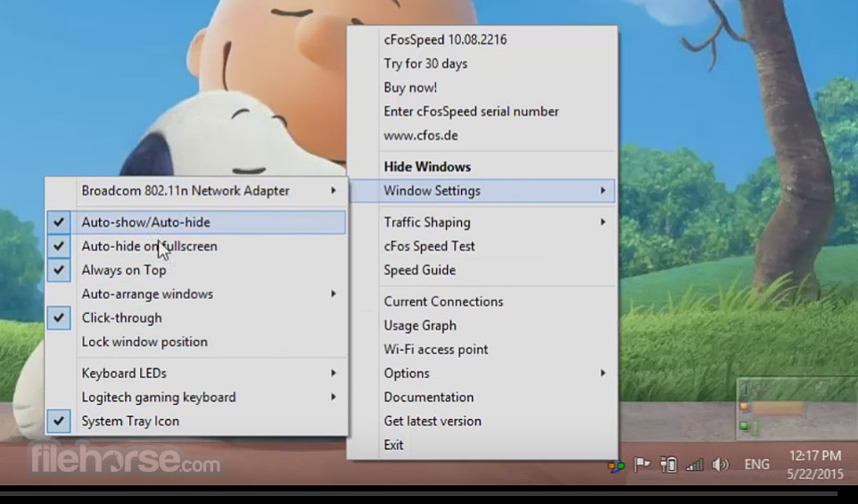The image size is (858, 504).
Task: Open the Action Center flag tray icon
Action: pos(641,465)
